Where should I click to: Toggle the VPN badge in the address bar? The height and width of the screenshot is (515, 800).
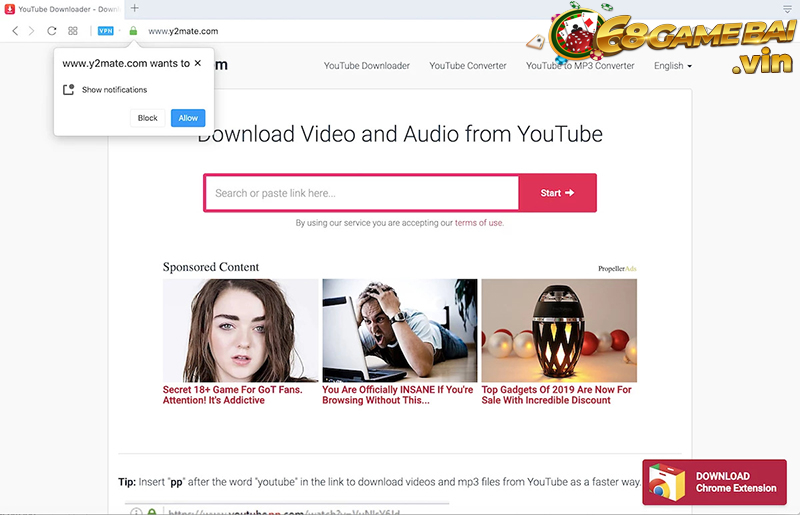pyautogui.click(x=105, y=31)
